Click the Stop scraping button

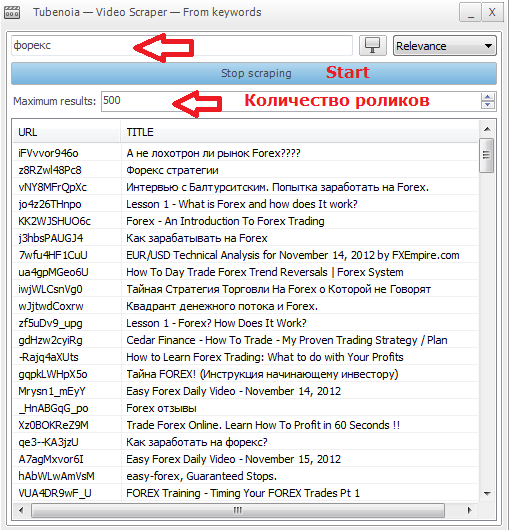(254, 73)
